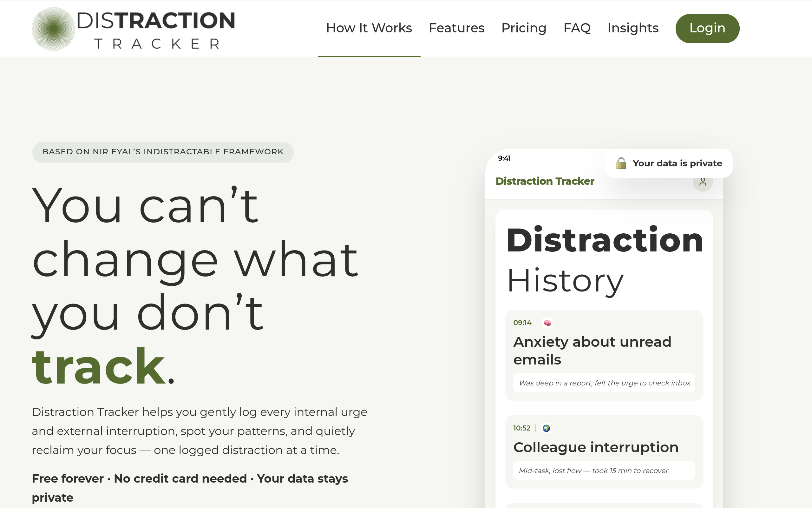
Task: Click the 'Distraction Tracker helps you gently' paragraph
Action: coord(199,431)
